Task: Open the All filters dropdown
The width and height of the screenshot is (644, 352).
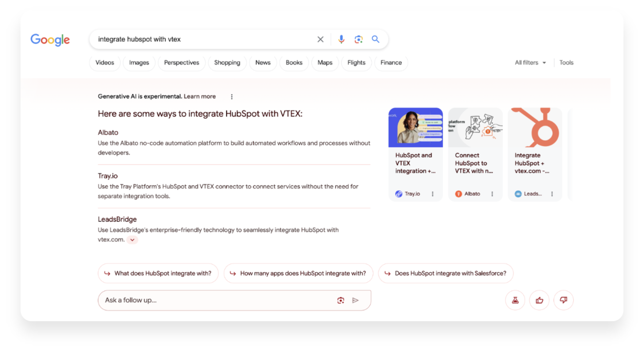Action: (x=530, y=63)
